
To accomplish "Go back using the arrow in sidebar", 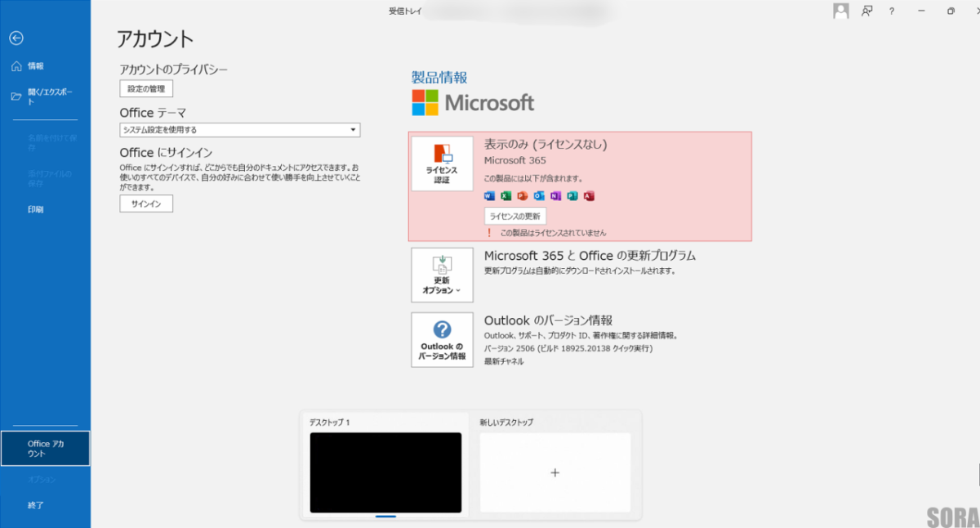I will (16, 38).
